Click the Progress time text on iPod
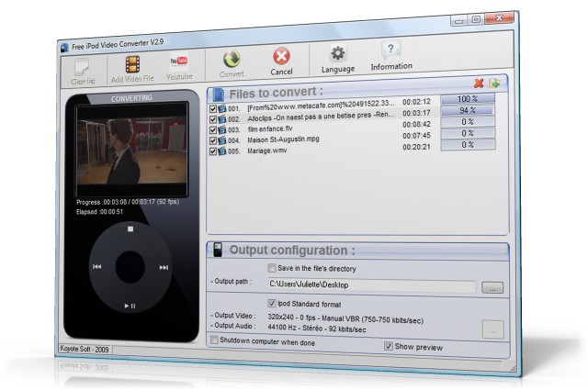Screen dimensions: 588x390 (128, 202)
